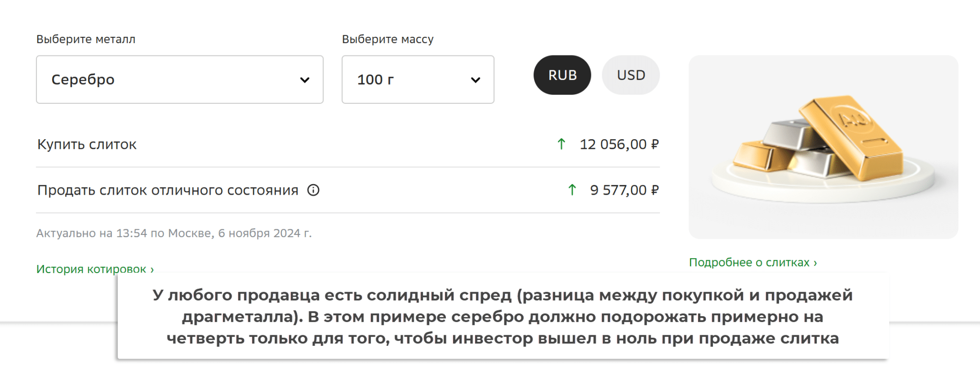
Task: Follow the Подробнее о слитках link
Action: point(753,262)
